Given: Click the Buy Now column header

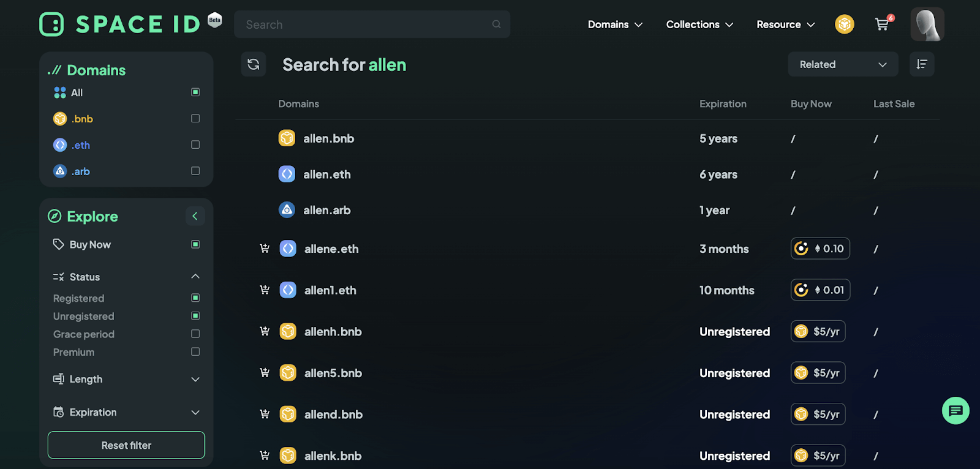Looking at the screenshot, I should [x=811, y=104].
